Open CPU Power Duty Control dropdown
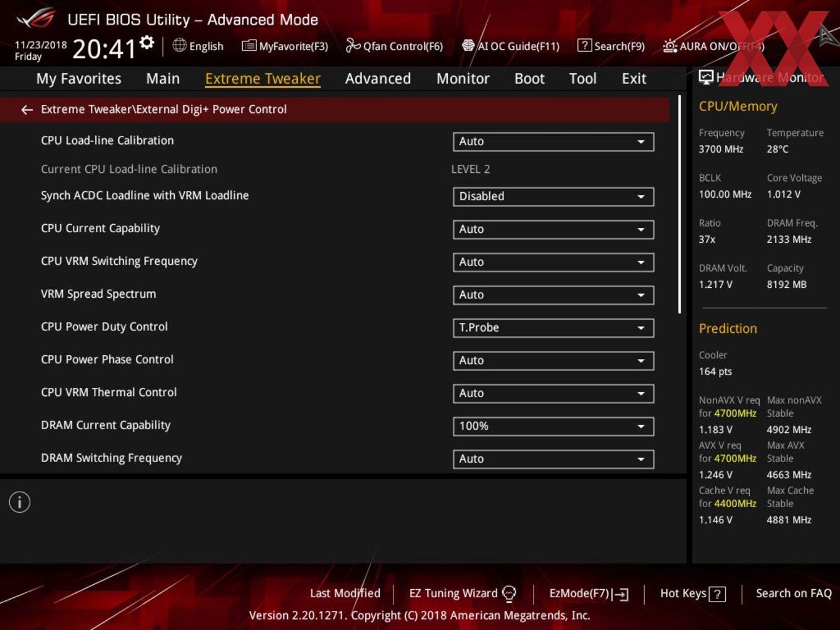This screenshot has height=630, width=840. tap(553, 327)
